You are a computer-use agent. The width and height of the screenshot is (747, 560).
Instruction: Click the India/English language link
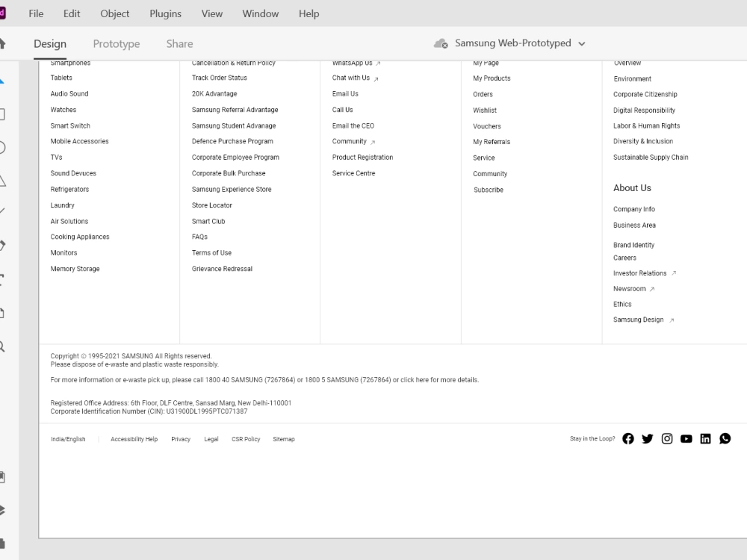(68, 439)
